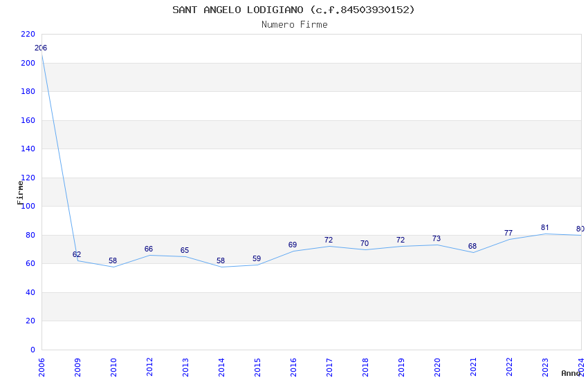
Task: Select year 2018 on the x-axis
Action: pos(366,367)
